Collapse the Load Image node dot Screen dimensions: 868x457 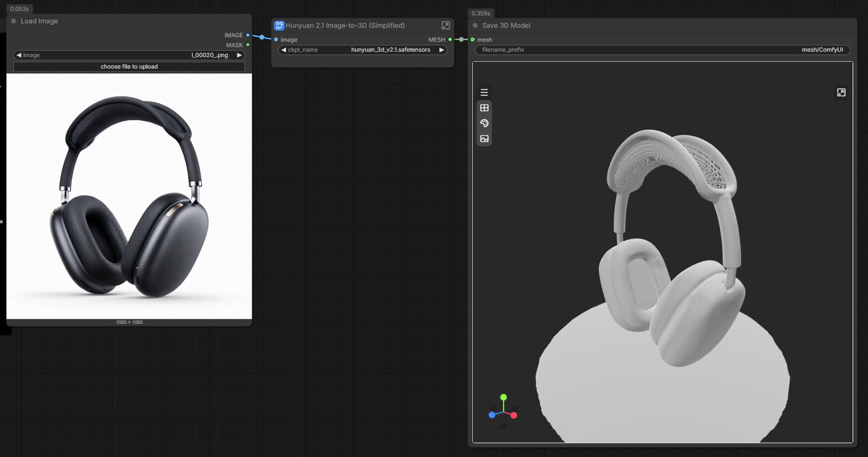coord(14,21)
